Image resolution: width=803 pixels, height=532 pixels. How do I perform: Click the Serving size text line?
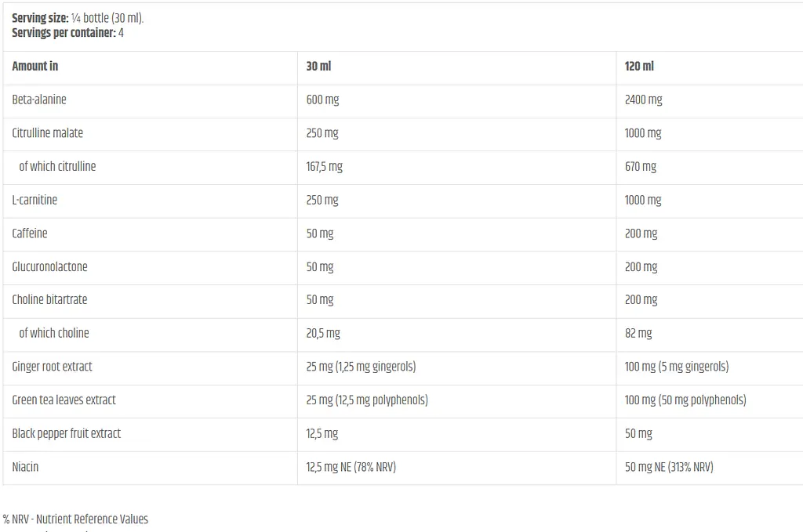coord(78,18)
